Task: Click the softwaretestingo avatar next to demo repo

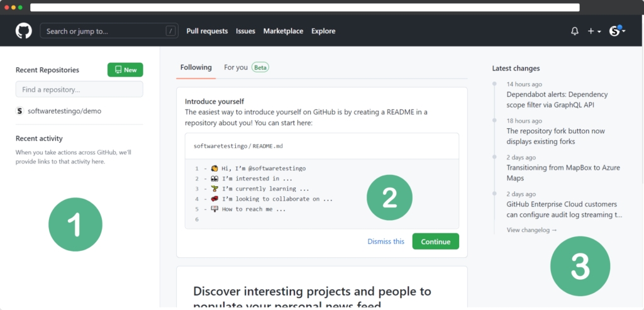Action: 19,111
